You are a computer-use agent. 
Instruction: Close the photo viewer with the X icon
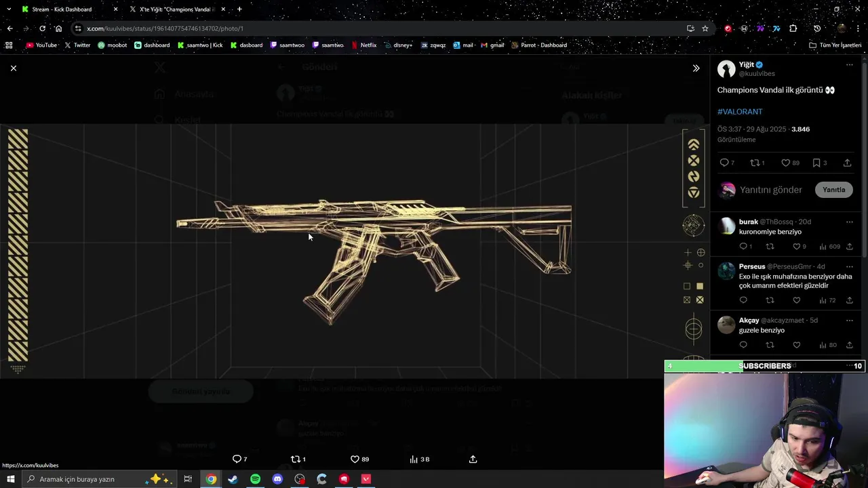click(x=14, y=68)
